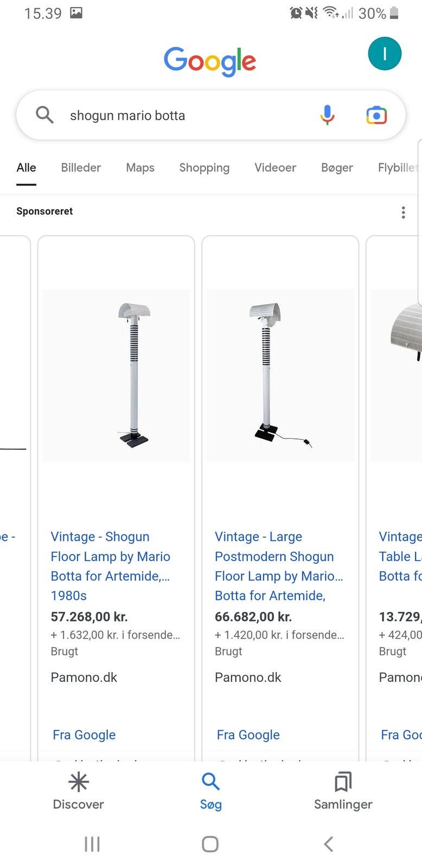Open sponsored section three-dot menu

pyautogui.click(x=403, y=212)
